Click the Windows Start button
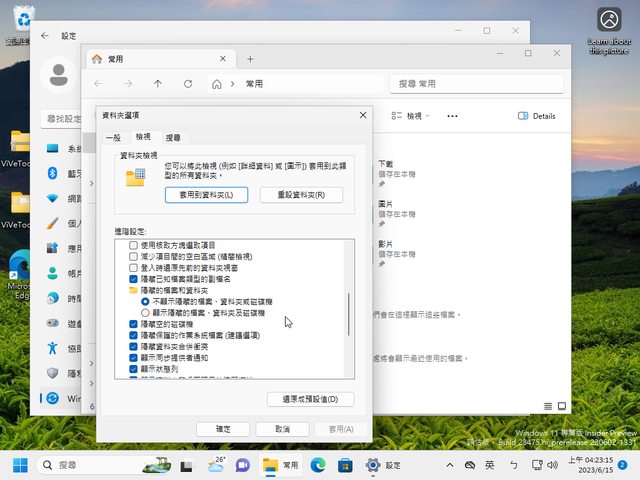 click(20, 465)
